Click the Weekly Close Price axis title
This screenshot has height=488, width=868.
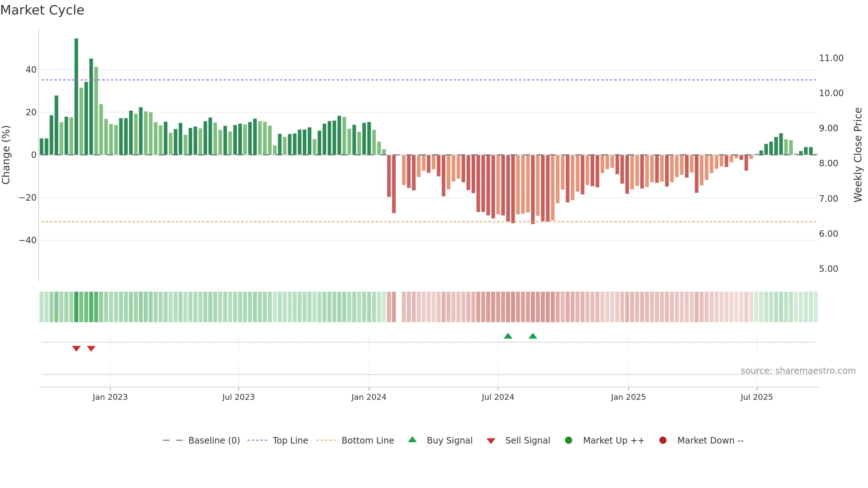858,155
